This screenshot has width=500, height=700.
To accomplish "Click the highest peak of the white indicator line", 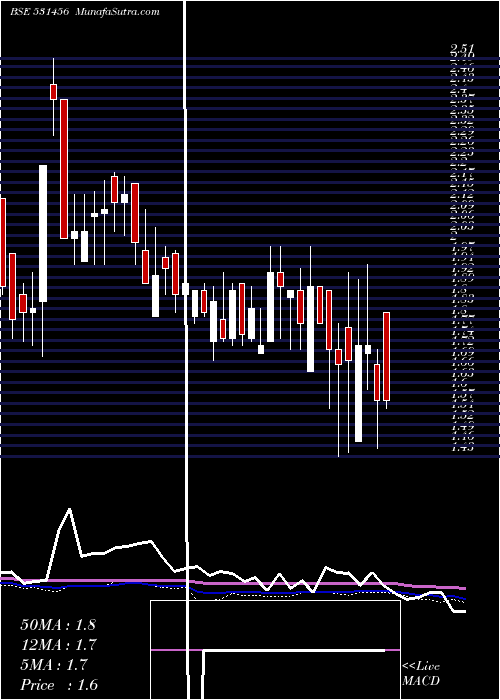I will point(69,509).
